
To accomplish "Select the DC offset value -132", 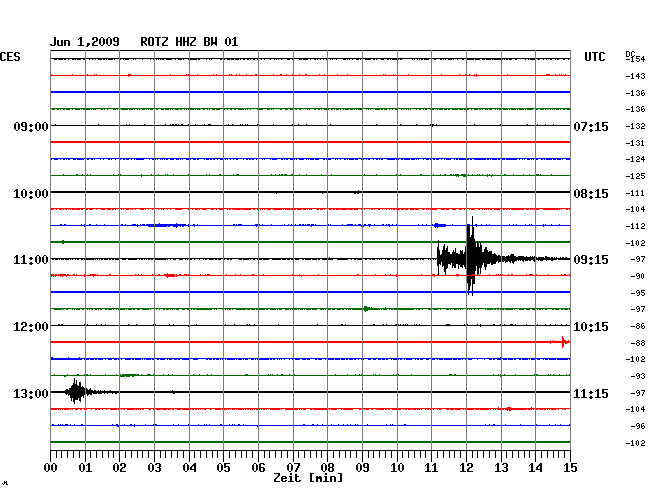I will coord(635,126).
